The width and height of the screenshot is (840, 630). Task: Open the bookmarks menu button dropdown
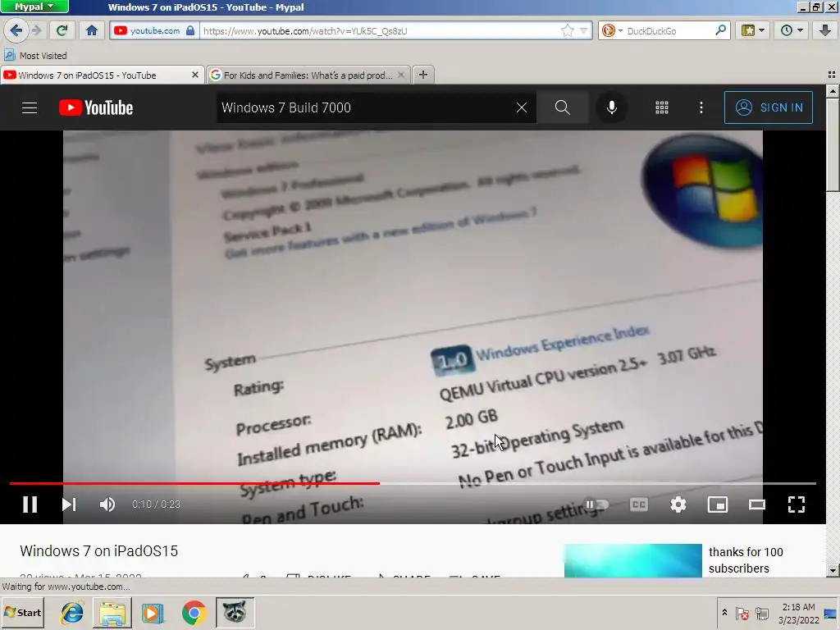(753, 30)
